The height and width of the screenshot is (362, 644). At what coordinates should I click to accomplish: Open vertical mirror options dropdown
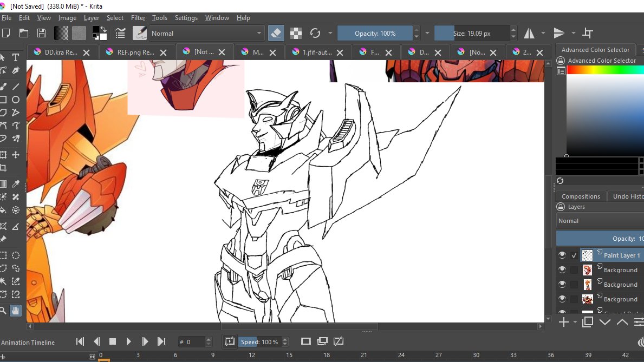pyautogui.click(x=573, y=33)
